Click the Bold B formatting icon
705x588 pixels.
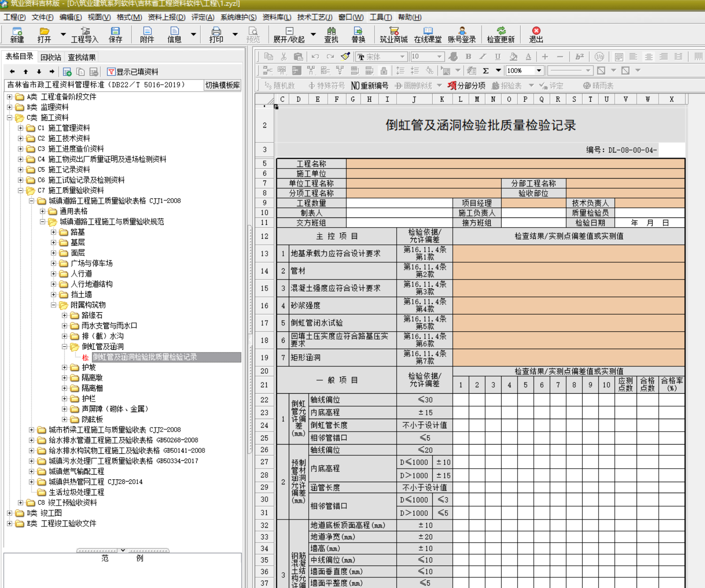point(468,56)
